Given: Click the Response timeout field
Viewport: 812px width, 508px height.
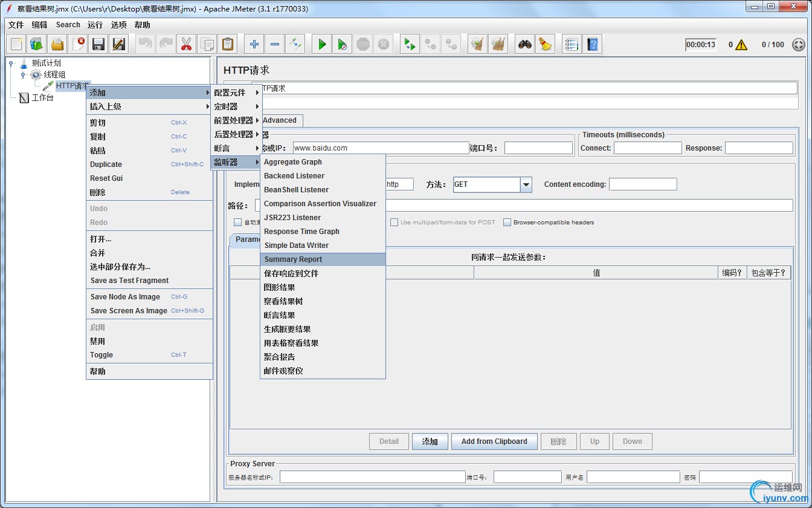Looking at the screenshot, I should point(759,148).
